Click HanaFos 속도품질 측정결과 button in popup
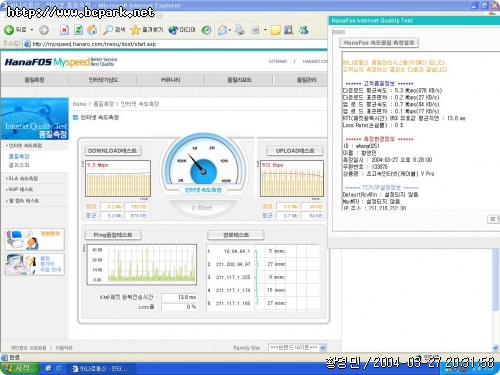The height and width of the screenshot is (375, 500). tap(379, 43)
